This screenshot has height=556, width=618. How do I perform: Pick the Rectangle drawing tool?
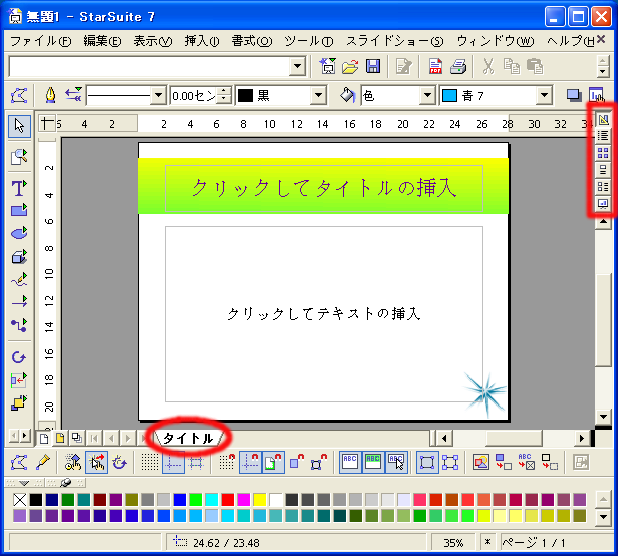tap(19, 210)
